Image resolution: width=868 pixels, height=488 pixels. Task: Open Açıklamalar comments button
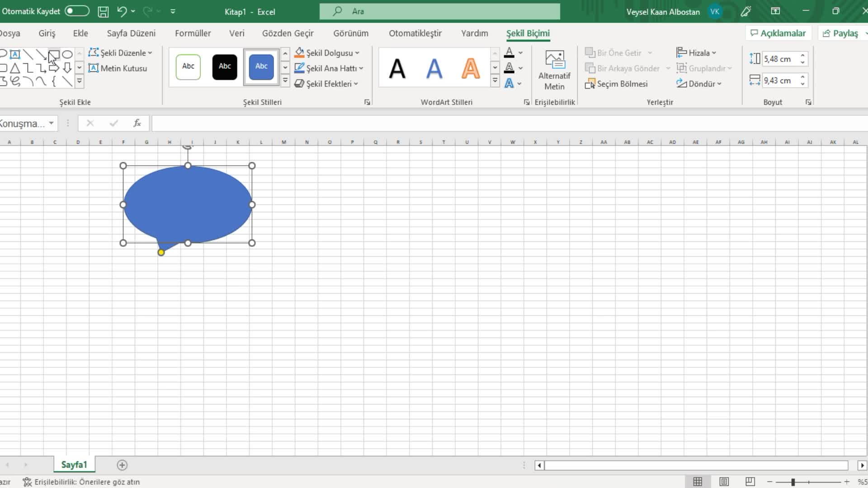pos(778,33)
